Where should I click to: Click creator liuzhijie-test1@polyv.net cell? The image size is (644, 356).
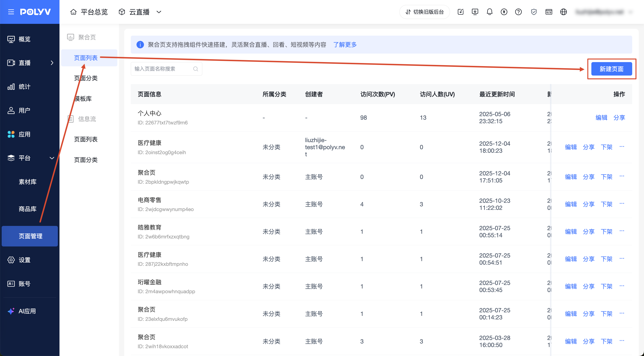coord(325,147)
